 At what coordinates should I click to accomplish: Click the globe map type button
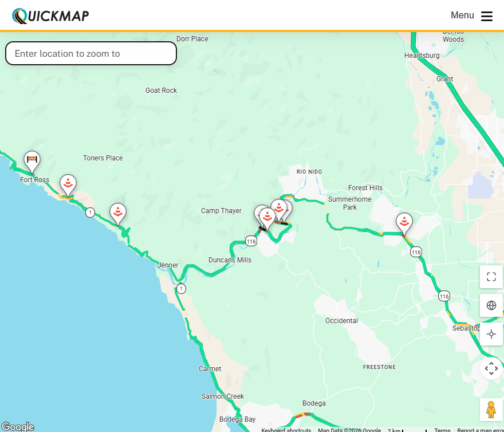pos(491,305)
